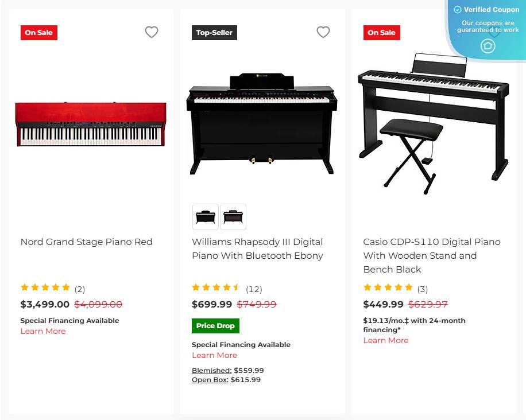The image size is (526, 420).
Task: Select the ebony cabinet thumbnail for Williams piano
Action: 205,217
